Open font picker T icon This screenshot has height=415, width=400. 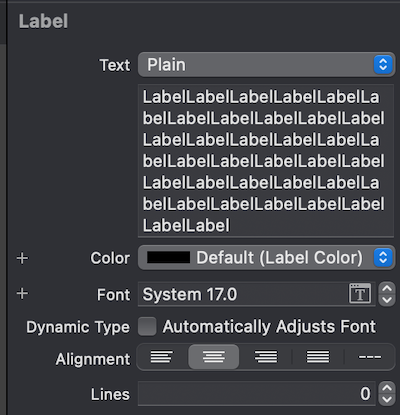click(x=360, y=294)
